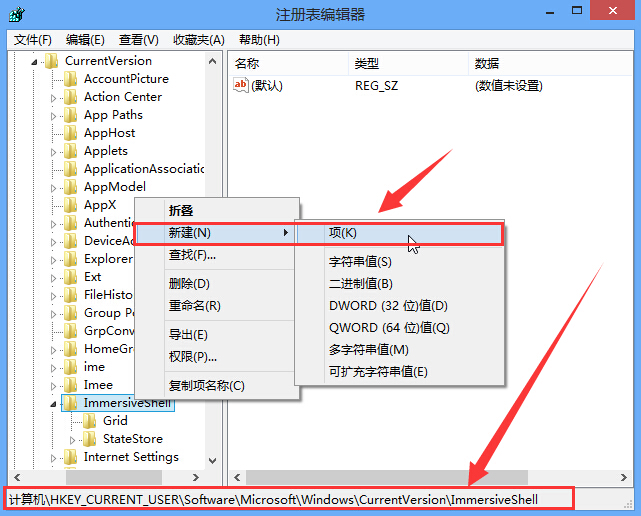
Task: Open the 文件(F) menu
Action: point(33,40)
